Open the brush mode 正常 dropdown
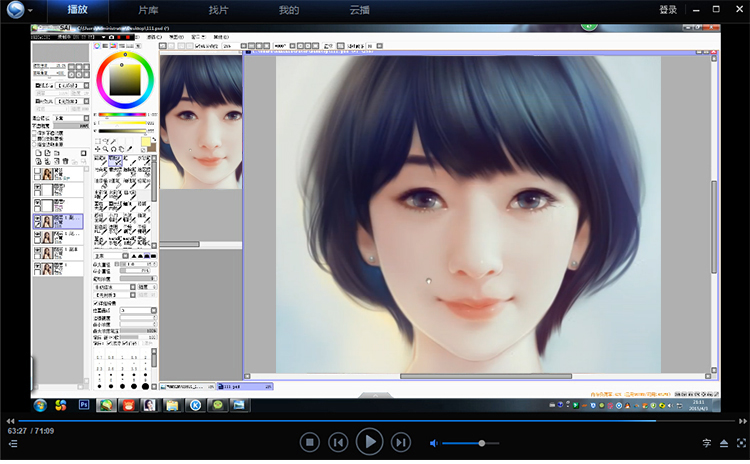 [x=111, y=256]
